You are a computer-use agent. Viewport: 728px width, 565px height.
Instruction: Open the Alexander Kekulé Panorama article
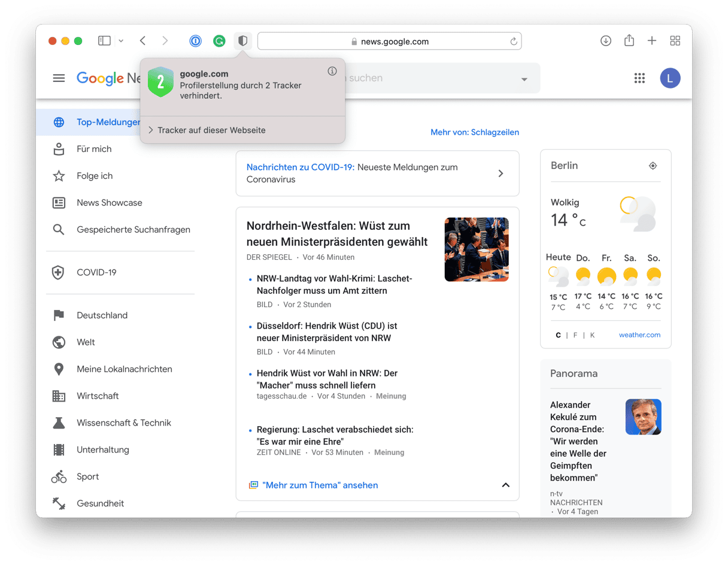pyautogui.click(x=579, y=441)
